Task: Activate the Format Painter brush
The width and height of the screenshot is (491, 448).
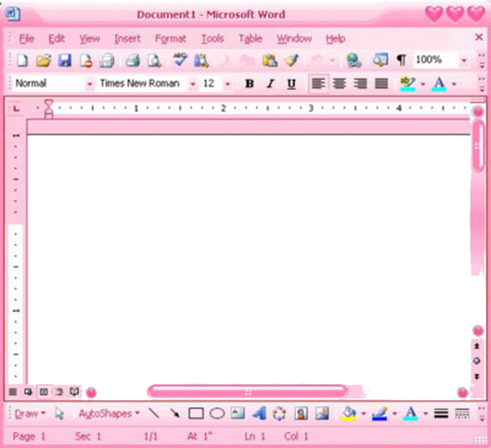Action: coord(291,61)
